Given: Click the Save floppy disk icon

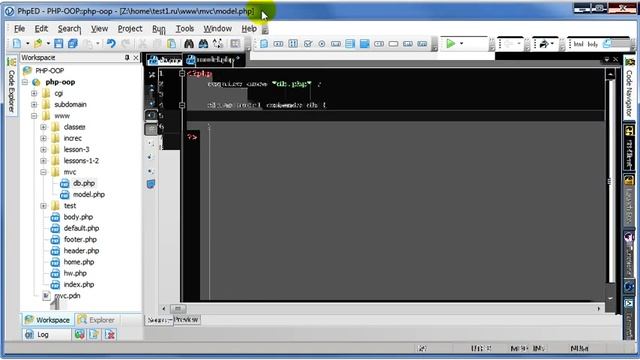Looking at the screenshot, I should (59, 43).
